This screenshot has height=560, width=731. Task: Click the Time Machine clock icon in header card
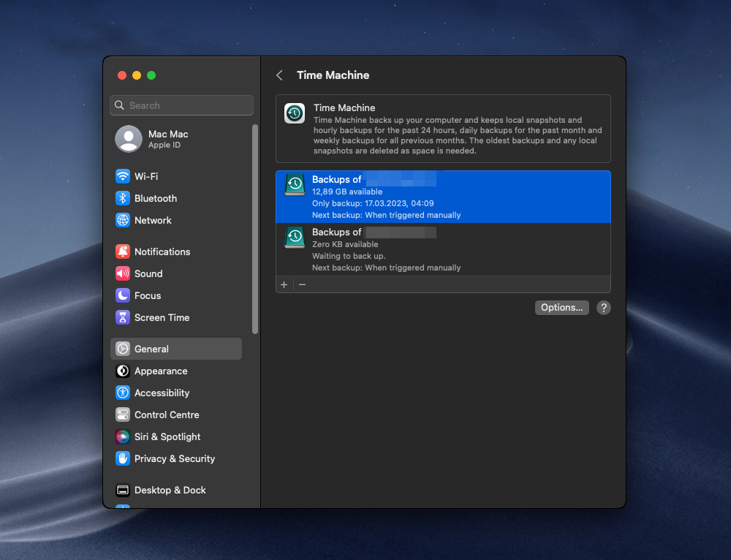pos(295,113)
